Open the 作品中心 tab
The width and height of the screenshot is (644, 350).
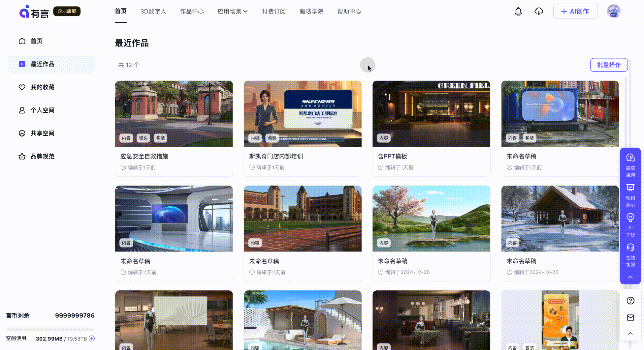click(x=192, y=12)
